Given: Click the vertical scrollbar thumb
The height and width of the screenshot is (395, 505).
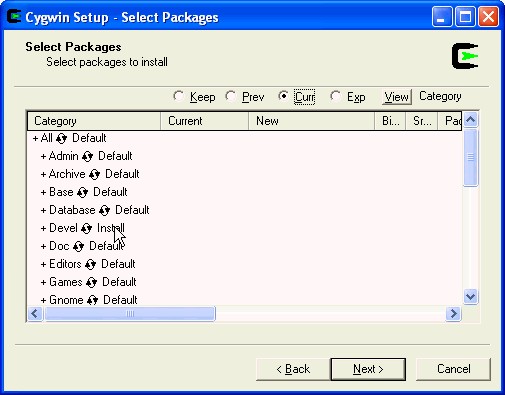Looking at the screenshot, I should (471, 157).
